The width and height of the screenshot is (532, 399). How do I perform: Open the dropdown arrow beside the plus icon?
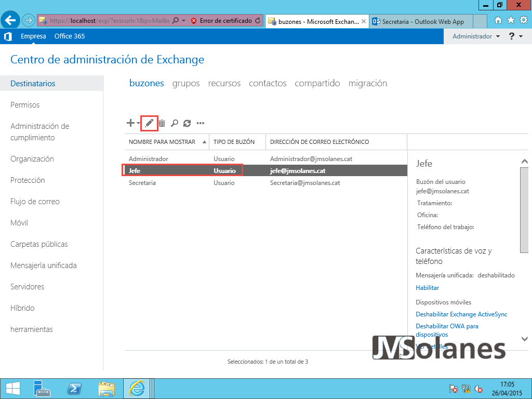coord(138,123)
